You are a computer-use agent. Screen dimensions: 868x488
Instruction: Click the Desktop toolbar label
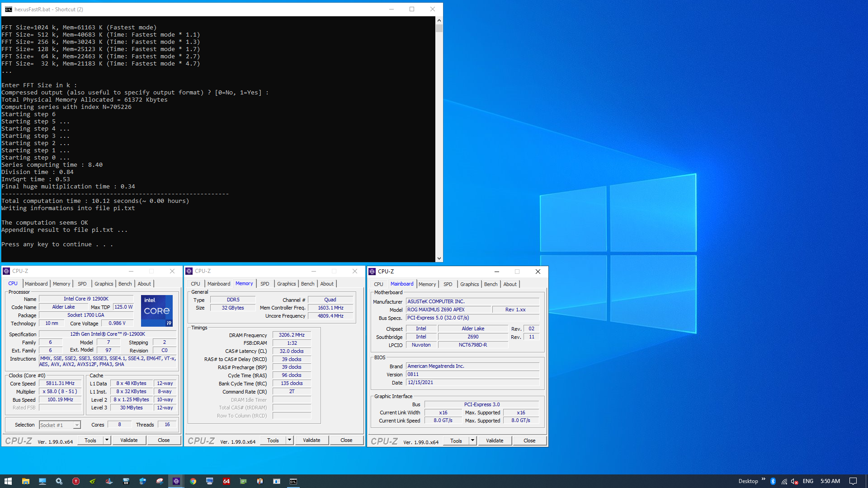tap(748, 481)
